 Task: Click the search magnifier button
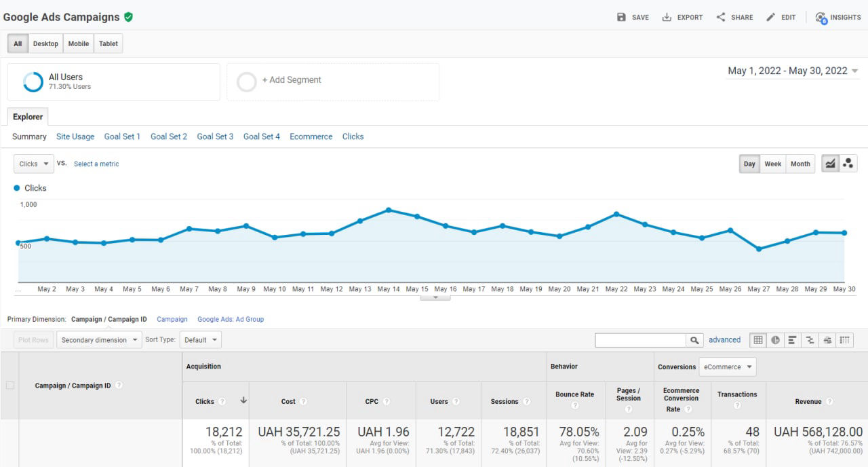pyautogui.click(x=694, y=340)
